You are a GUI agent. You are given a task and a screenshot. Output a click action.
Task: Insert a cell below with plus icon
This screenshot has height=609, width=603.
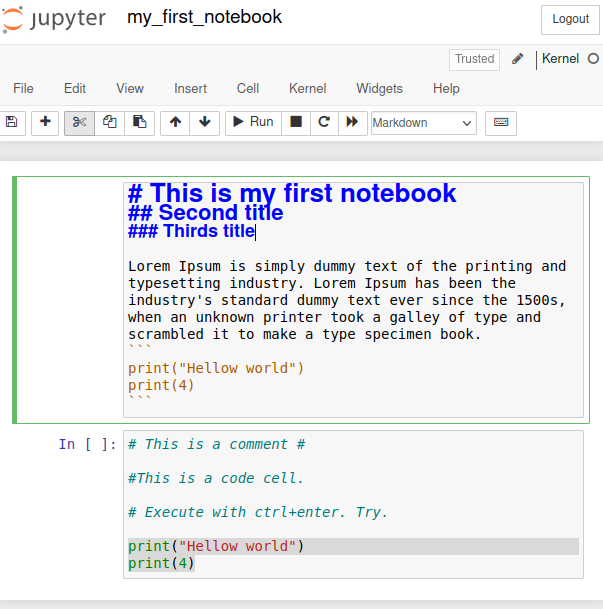pyautogui.click(x=45, y=122)
